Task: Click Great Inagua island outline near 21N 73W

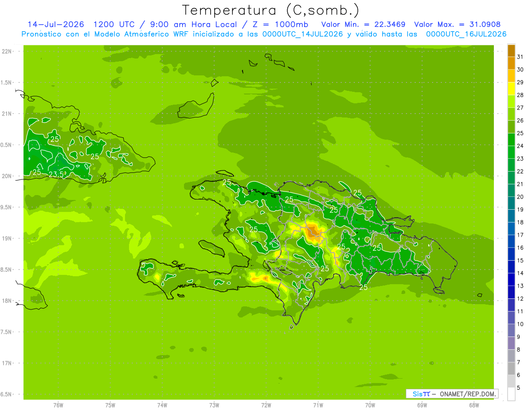Action: [x=196, y=106]
